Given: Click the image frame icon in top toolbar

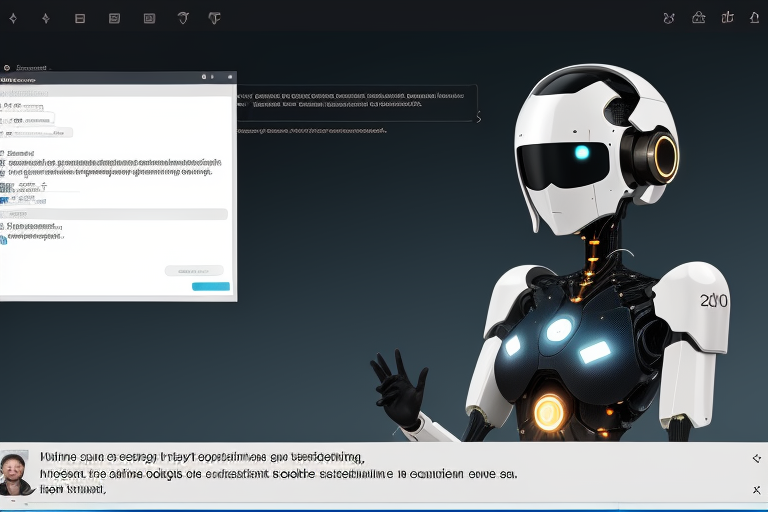Looking at the screenshot, I should pyautogui.click(x=149, y=18).
